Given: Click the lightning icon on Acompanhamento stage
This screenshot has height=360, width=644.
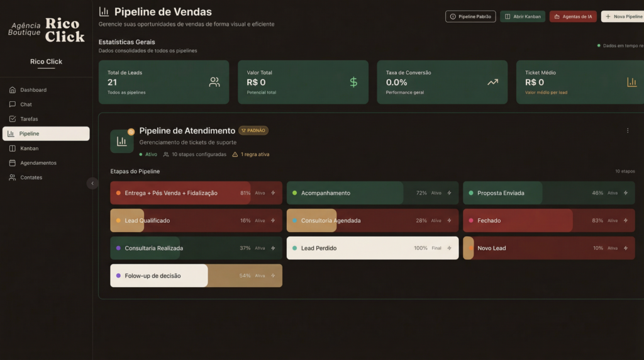Looking at the screenshot, I should (x=449, y=193).
